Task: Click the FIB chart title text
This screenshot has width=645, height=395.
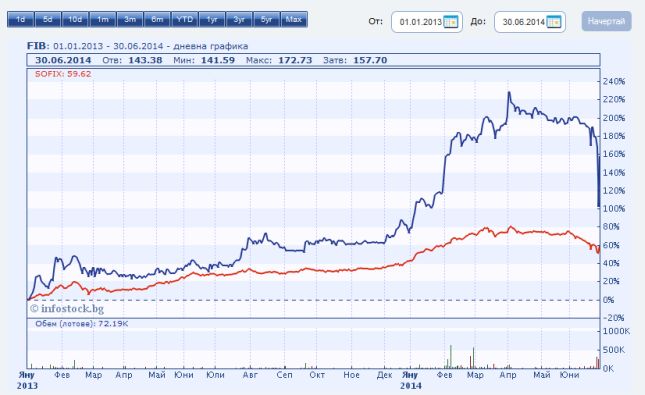Action: 137,46
